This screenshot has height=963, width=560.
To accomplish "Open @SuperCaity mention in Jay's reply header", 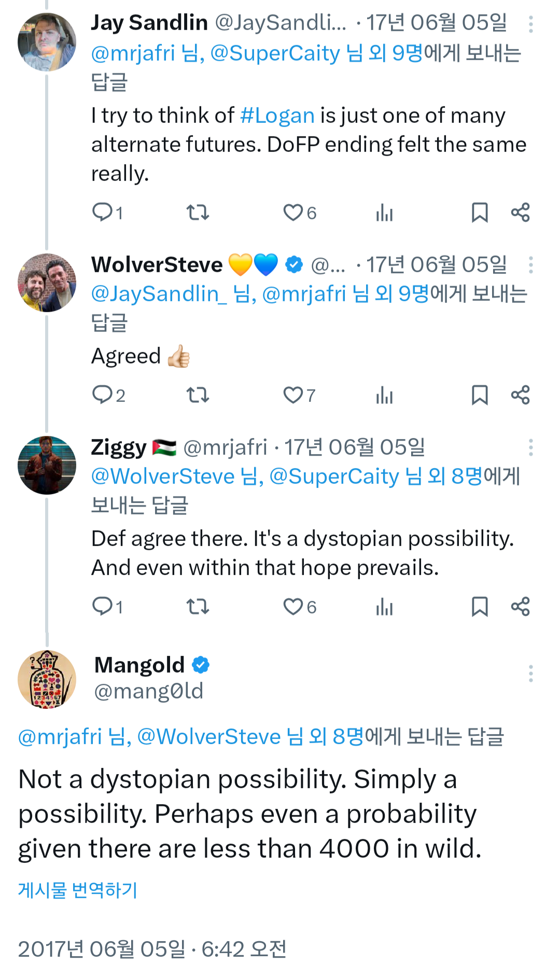I will pyautogui.click(x=275, y=53).
